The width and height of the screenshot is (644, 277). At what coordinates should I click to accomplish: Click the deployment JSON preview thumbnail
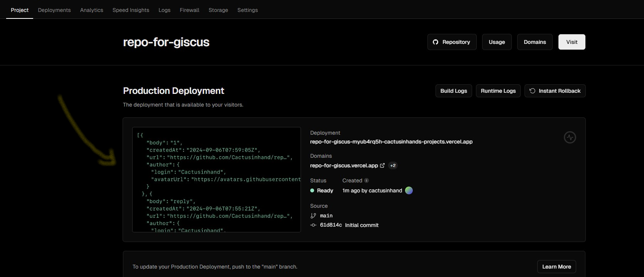pos(216,180)
